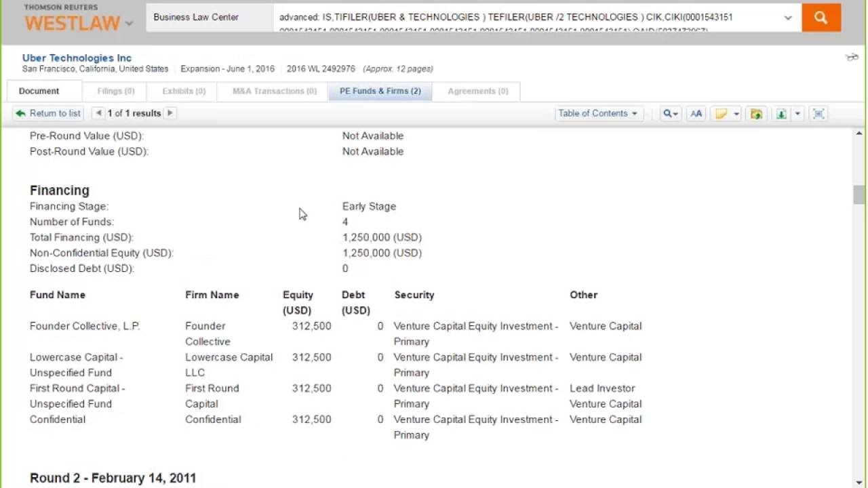Click the green download document icon
The height and width of the screenshot is (488, 868).
point(781,114)
